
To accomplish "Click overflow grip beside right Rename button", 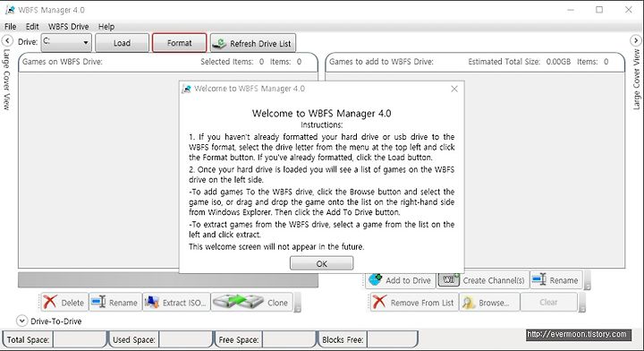I will [587, 280].
